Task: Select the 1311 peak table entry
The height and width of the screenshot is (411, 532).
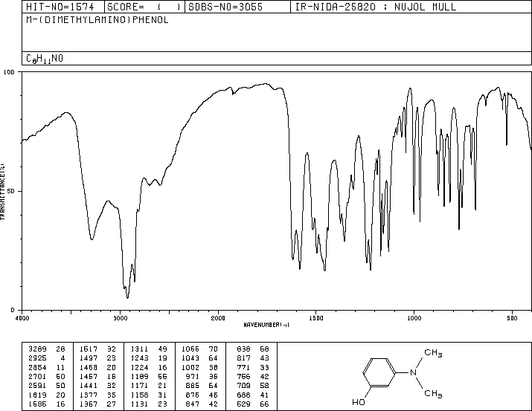Action: 149,349
